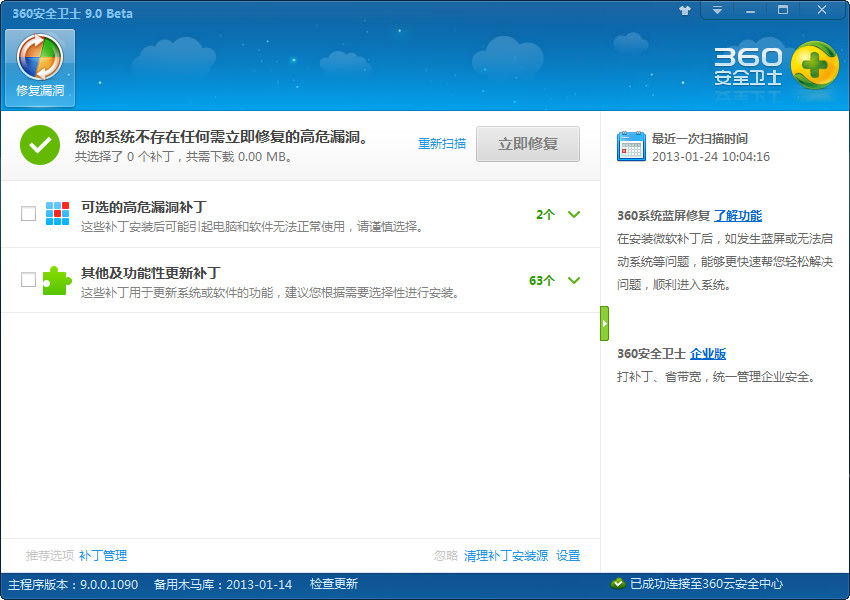
Task: Click the 可选的高危漏洞补丁 heading
Action: coord(144,207)
